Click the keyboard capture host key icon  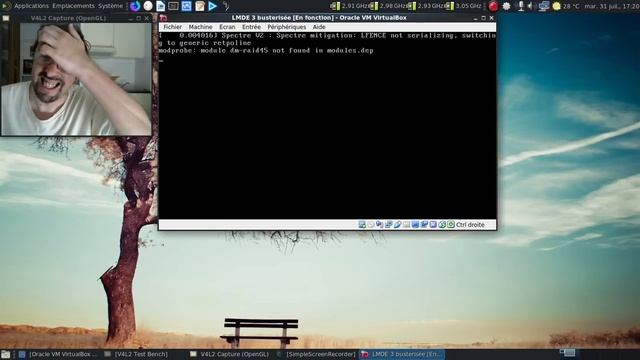pyautogui.click(x=451, y=224)
